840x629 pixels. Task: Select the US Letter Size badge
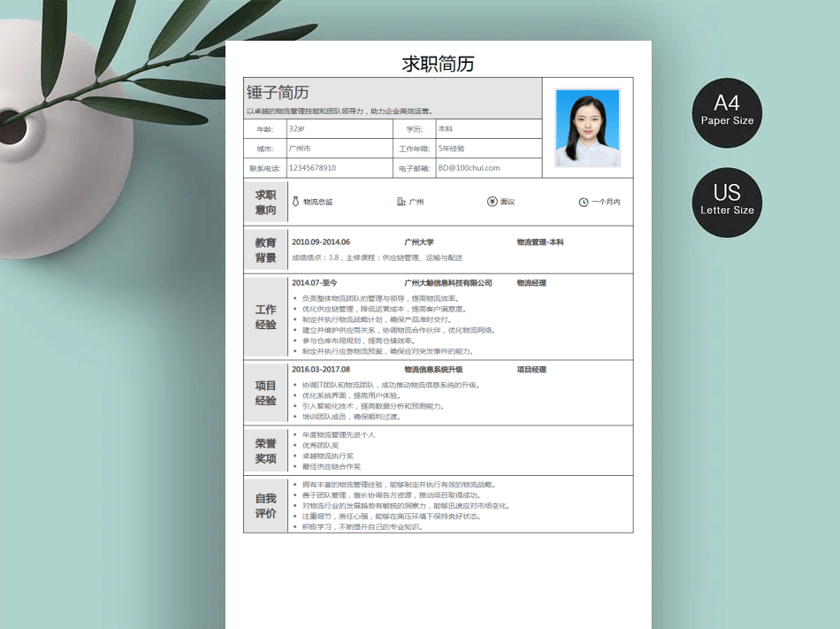click(x=727, y=202)
